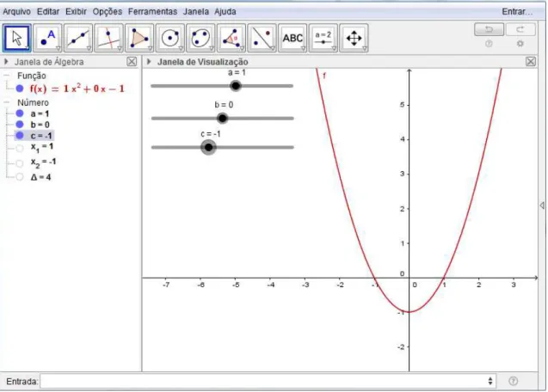Open the settings gear below Redo
Image resolution: width=548 pixels, height=392 pixels.
[520, 44]
